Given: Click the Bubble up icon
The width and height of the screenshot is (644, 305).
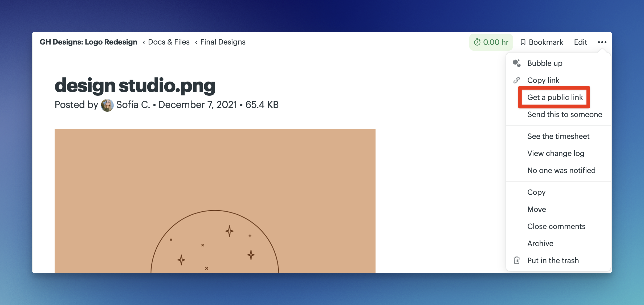Looking at the screenshot, I should (517, 63).
